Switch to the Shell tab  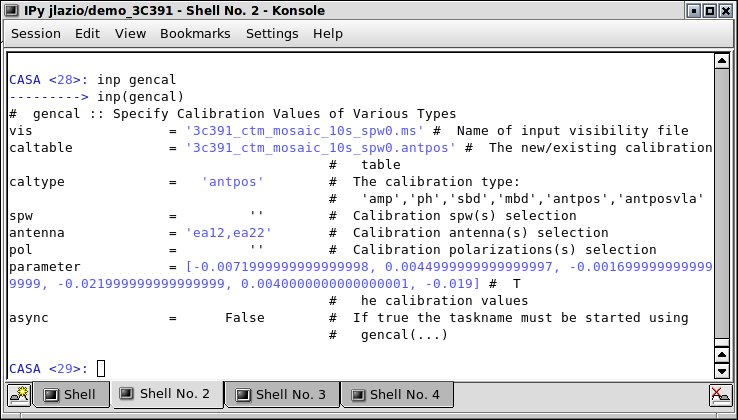tap(70, 395)
